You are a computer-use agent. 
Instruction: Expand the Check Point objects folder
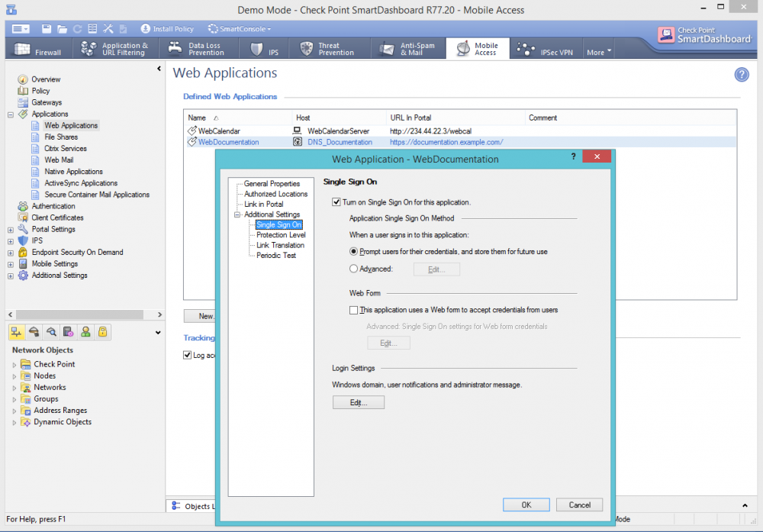[x=14, y=365]
